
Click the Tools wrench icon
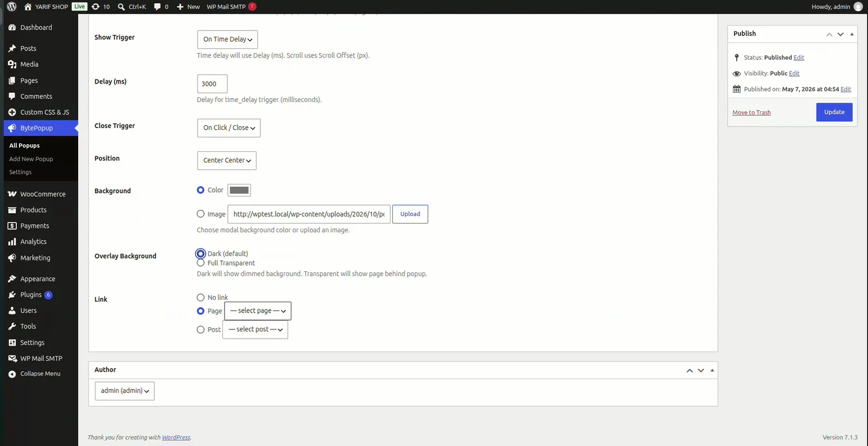(x=12, y=326)
